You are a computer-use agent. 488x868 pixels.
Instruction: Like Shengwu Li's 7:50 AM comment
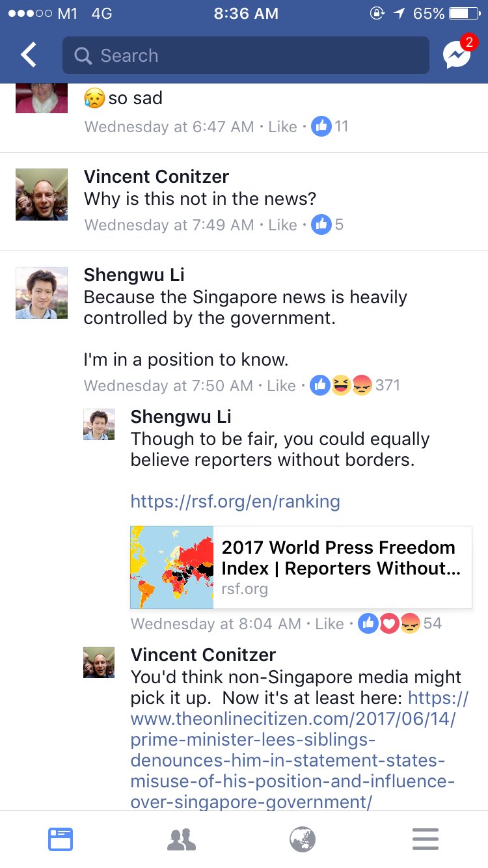point(281,386)
